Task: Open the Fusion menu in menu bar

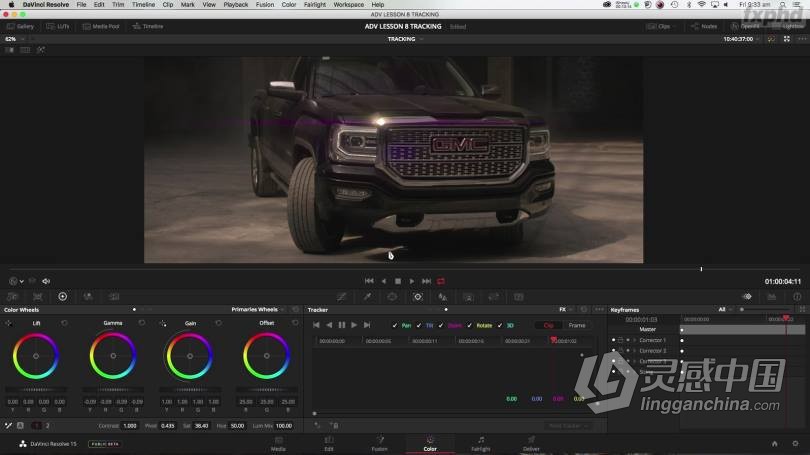Action: pos(264,4)
